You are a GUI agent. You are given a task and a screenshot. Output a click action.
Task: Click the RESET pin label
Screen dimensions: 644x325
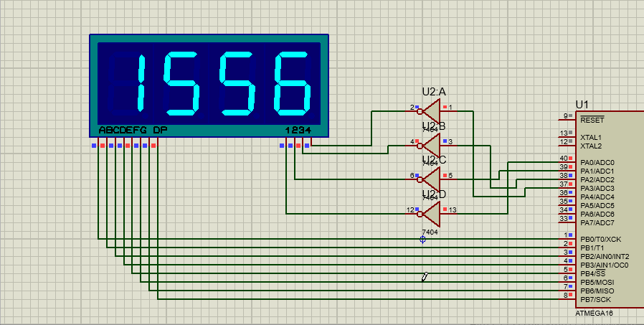(592, 121)
